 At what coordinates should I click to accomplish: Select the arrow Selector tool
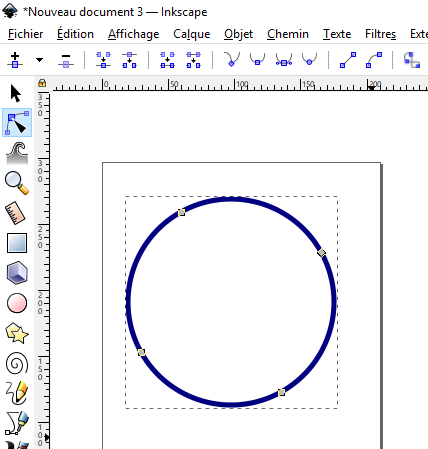(16, 93)
